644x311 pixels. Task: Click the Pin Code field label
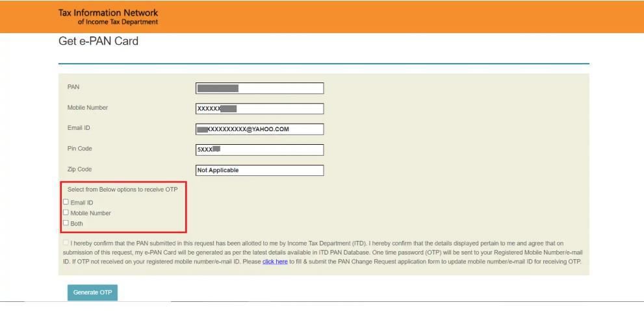80,149
